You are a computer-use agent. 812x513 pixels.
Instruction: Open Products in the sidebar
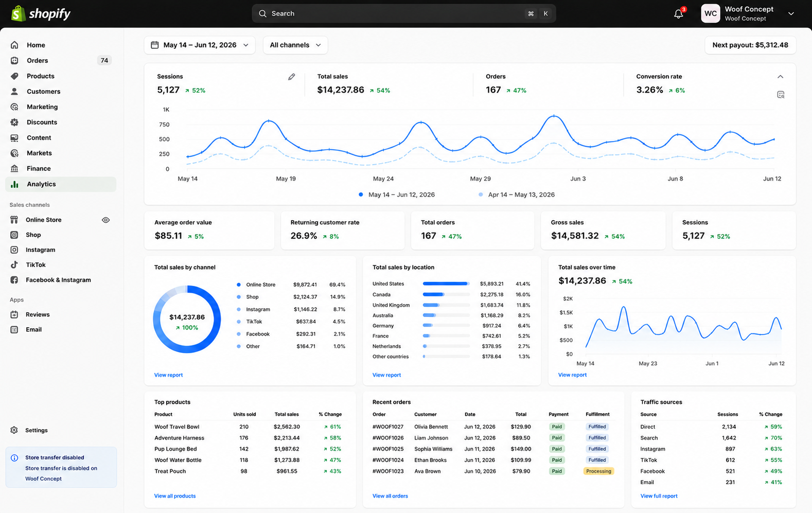(61, 76)
